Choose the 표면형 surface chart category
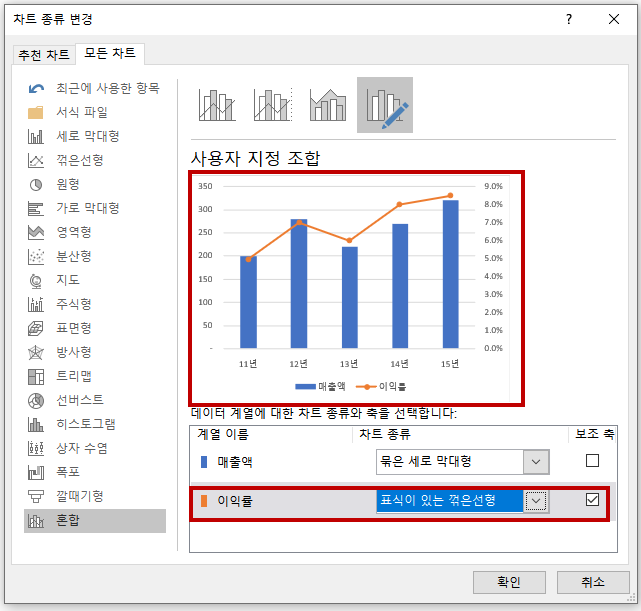Screen dimensions: 641x611 click(95, 328)
